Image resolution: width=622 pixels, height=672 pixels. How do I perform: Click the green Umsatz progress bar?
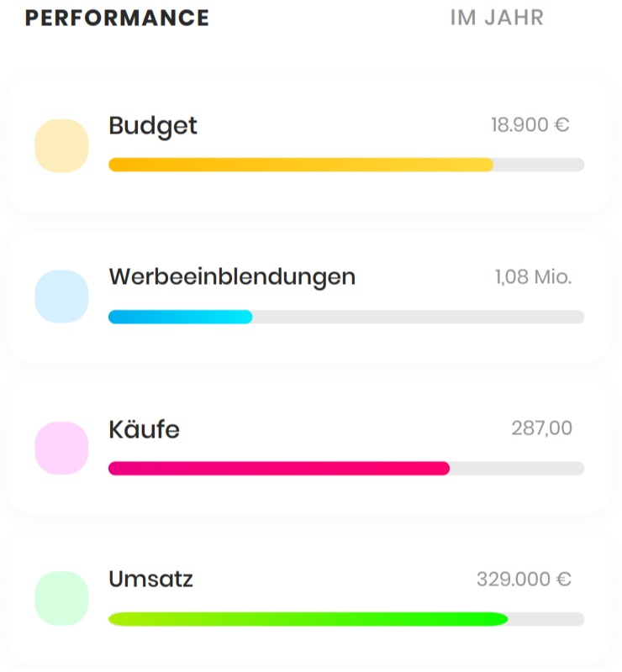[x=308, y=619]
